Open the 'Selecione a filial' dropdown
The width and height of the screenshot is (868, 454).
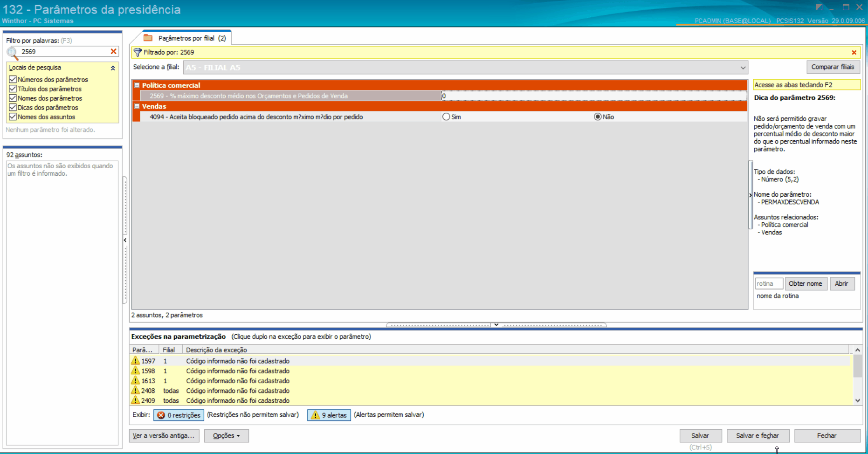(743, 68)
